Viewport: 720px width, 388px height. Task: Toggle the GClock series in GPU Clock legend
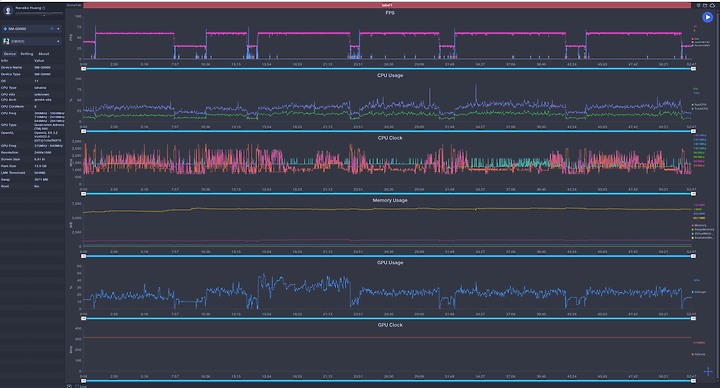click(x=699, y=354)
